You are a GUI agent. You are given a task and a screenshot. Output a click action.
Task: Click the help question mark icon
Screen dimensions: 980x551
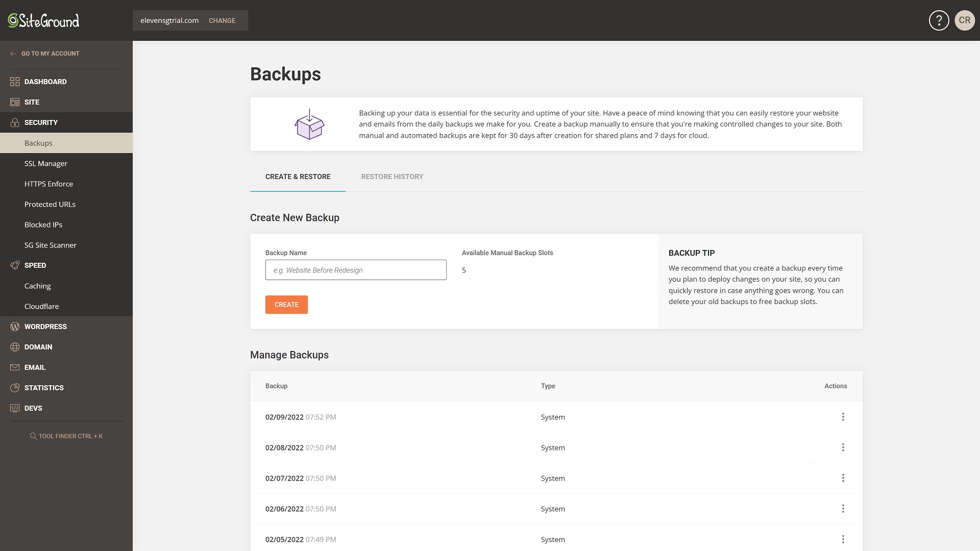pyautogui.click(x=938, y=20)
